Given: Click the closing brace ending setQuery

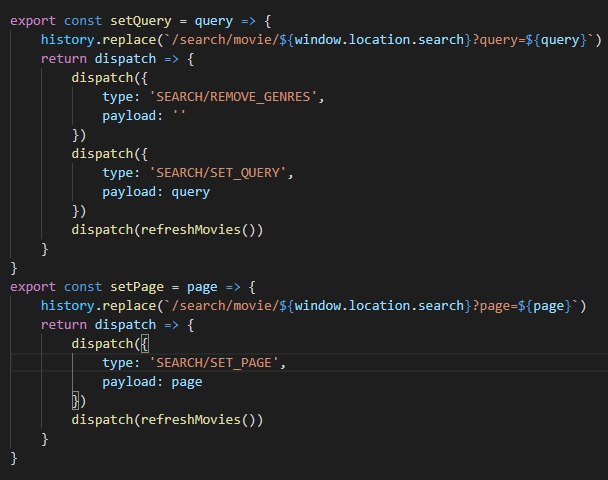Looking at the screenshot, I should 14,268.
